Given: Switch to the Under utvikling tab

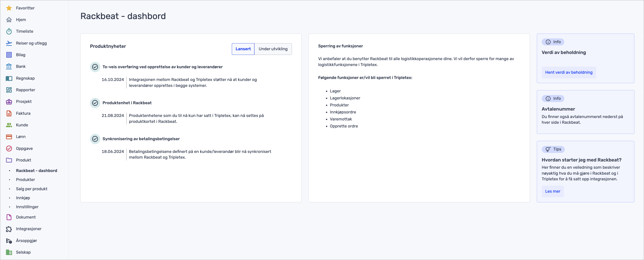Looking at the screenshot, I should click(273, 49).
